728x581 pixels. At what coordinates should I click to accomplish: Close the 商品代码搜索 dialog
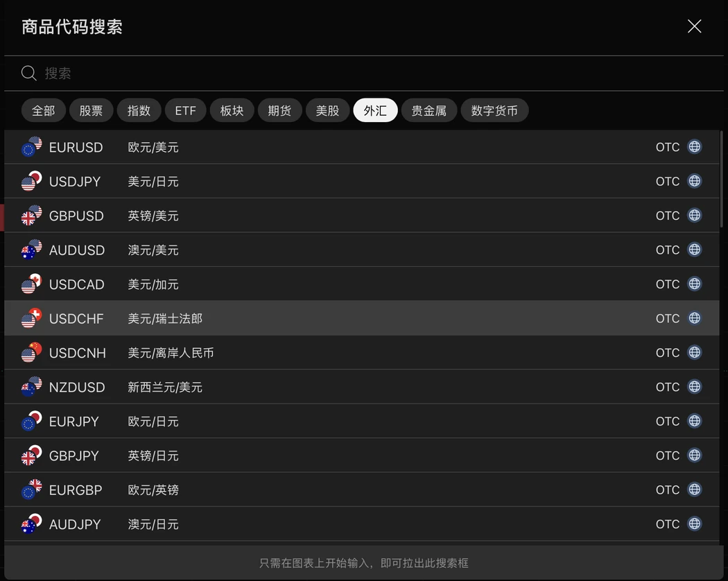pyautogui.click(x=694, y=26)
